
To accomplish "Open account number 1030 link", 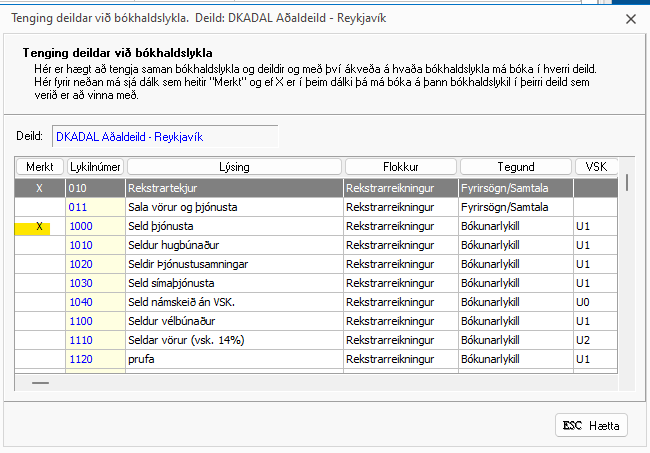I will click(81, 283).
